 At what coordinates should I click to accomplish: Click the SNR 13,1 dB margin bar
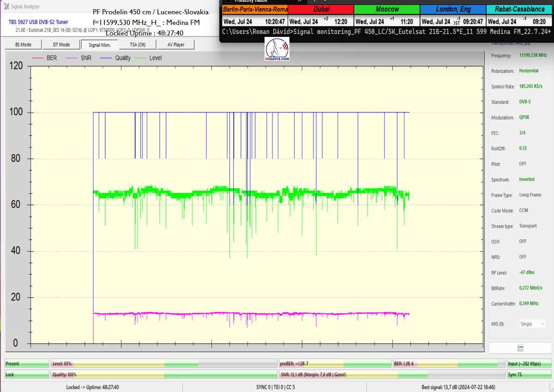(x=392, y=374)
